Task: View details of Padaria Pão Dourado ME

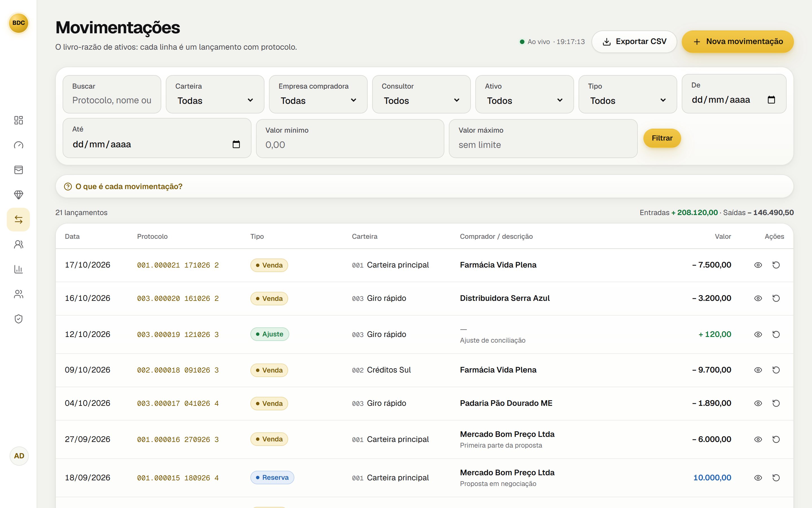Action: click(758, 403)
